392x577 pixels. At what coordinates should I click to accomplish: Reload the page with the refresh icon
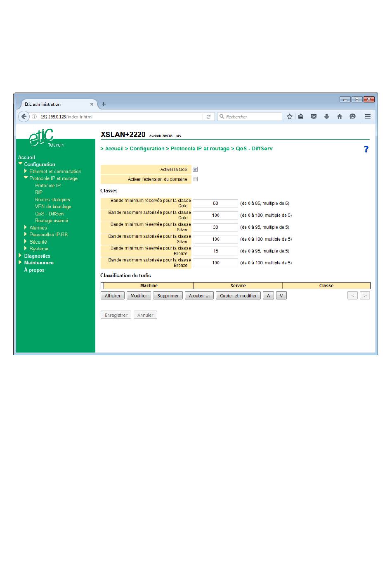tap(209, 117)
